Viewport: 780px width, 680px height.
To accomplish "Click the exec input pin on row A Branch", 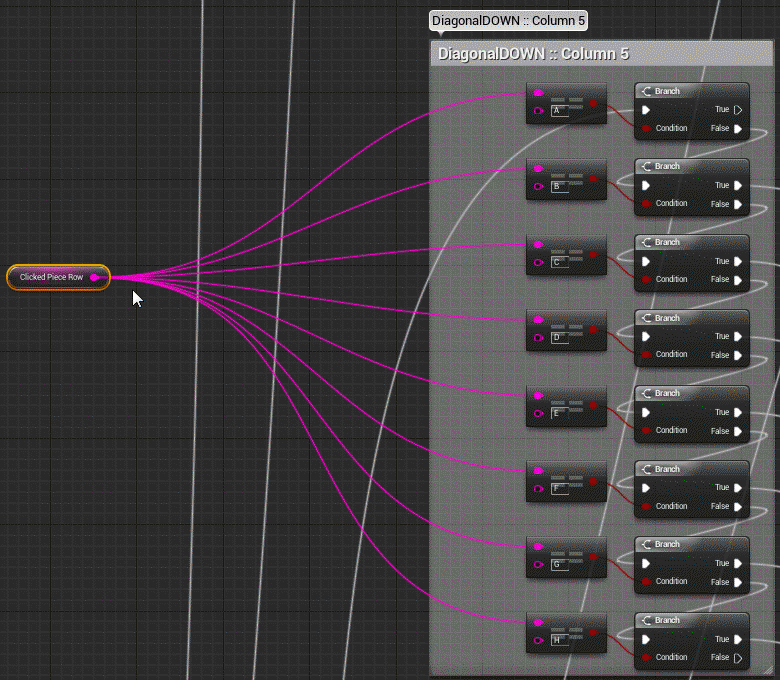I will pos(646,110).
